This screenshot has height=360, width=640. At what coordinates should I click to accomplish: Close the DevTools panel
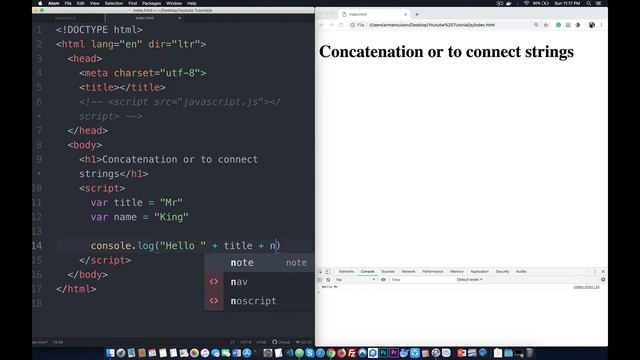click(603, 271)
